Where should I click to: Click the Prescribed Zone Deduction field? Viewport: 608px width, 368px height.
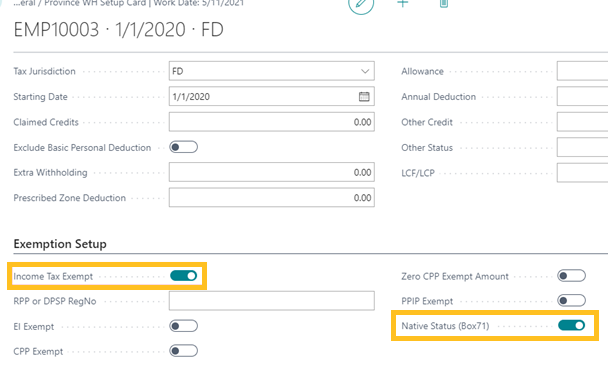point(271,198)
